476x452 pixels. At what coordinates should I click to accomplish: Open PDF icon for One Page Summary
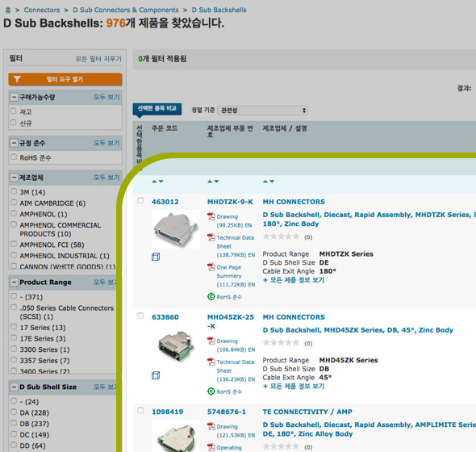tap(211, 267)
